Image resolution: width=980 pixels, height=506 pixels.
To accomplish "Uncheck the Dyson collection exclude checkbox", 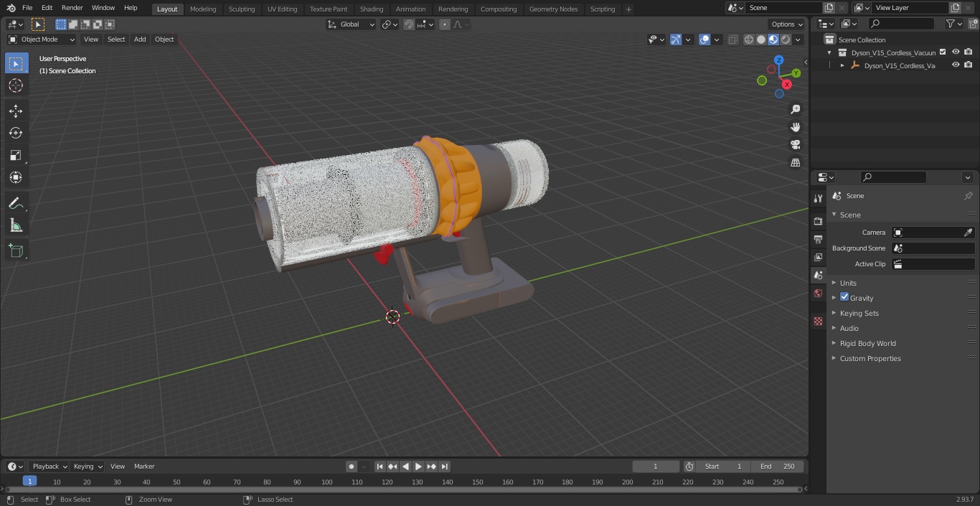I will click(943, 52).
